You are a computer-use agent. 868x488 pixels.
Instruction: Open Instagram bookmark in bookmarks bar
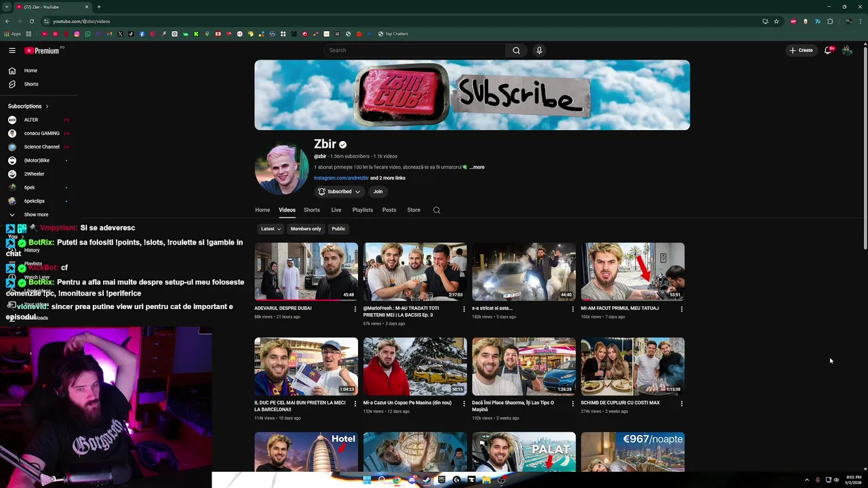click(x=77, y=34)
